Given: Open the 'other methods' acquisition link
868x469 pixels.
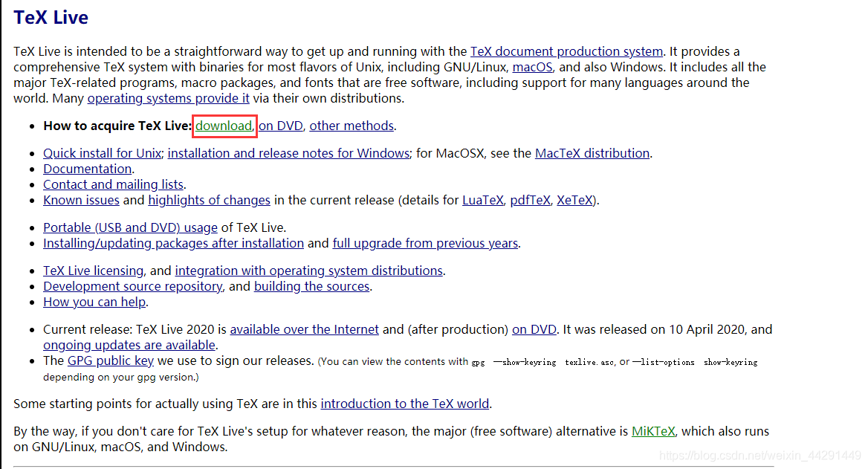Looking at the screenshot, I should (x=352, y=126).
